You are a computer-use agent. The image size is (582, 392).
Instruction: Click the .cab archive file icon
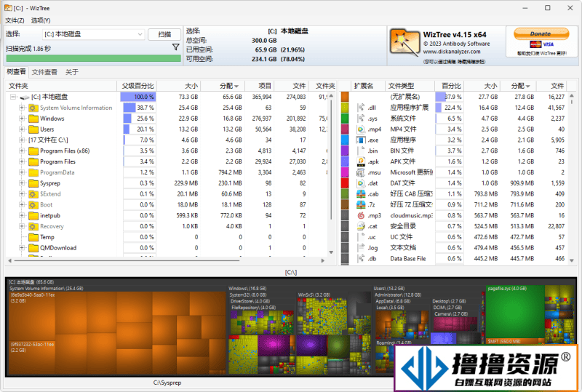361,193
